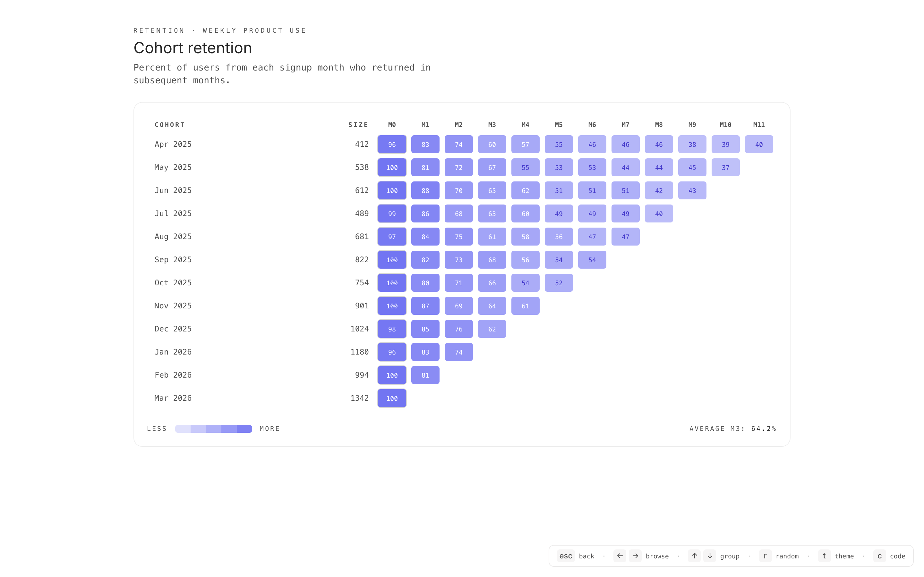
Task: Hit the r random key
Action: [x=765, y=556]
